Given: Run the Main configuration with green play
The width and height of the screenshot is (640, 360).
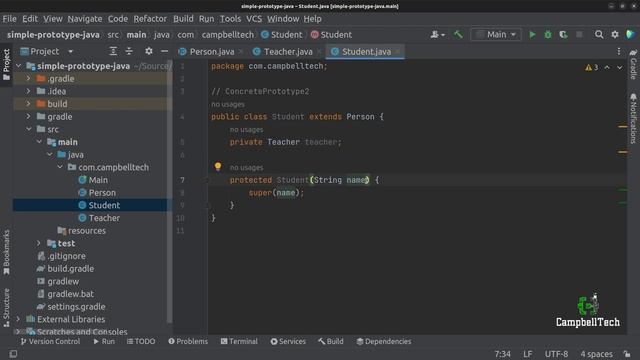Looking at the screenshot, I should (532, 35).
